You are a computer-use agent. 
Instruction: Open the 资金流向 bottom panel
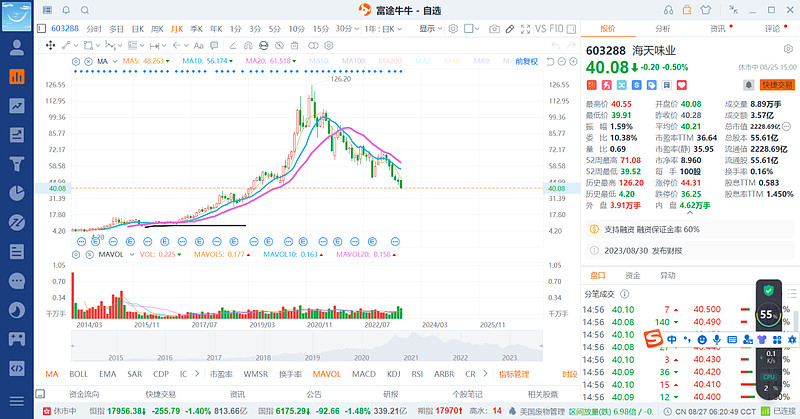84,394
